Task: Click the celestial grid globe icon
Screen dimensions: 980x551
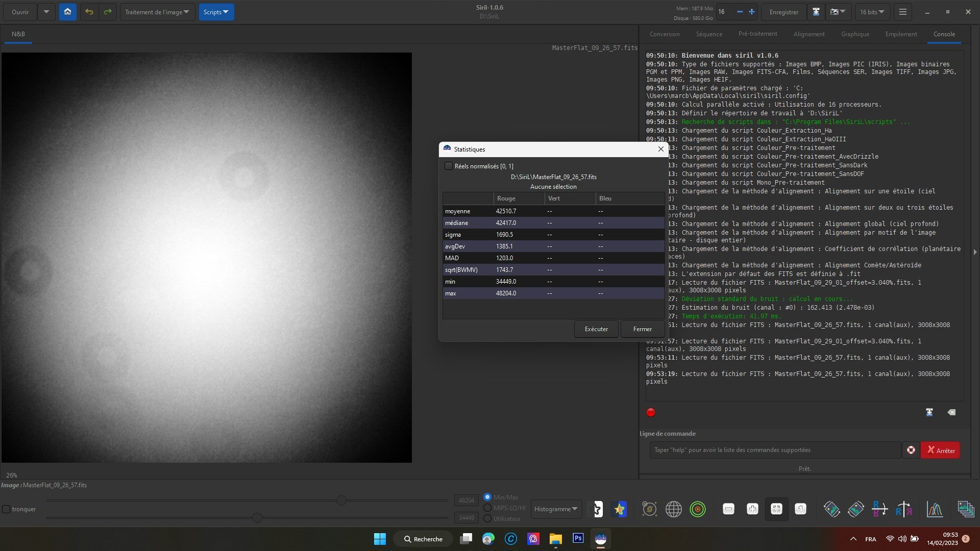Action: [x=673, y=509]
